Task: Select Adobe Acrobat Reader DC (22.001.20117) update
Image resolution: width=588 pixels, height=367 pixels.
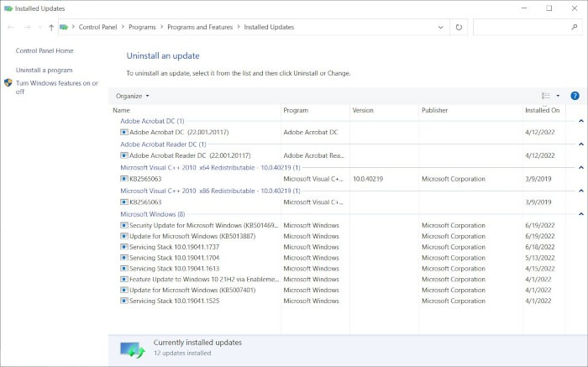Action: (190, 155)
